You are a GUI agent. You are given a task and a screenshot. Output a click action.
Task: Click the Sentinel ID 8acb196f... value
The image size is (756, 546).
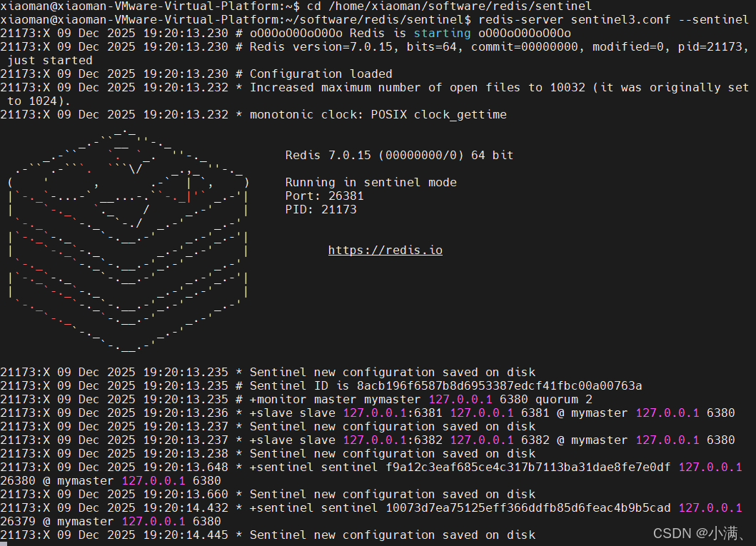500,385
